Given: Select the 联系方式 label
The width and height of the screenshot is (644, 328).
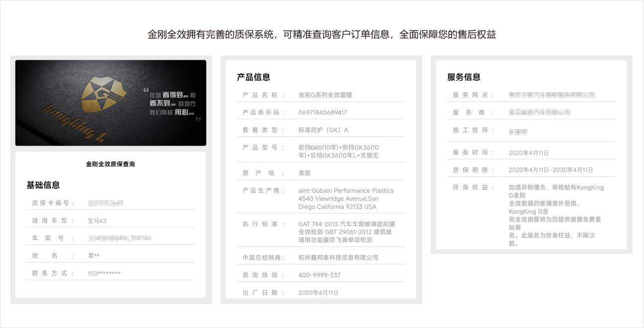Looking at the screenshot, I should pos(53,273).
